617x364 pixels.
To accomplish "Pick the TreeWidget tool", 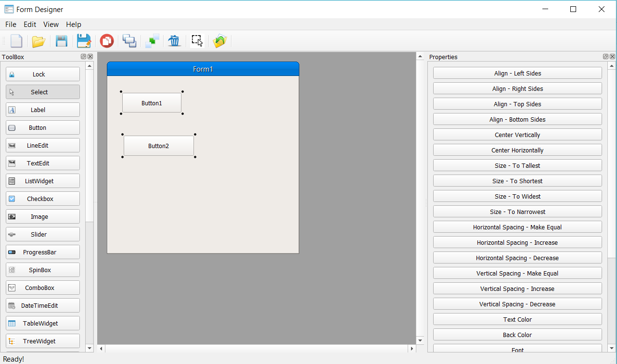I will coord(42,341).
